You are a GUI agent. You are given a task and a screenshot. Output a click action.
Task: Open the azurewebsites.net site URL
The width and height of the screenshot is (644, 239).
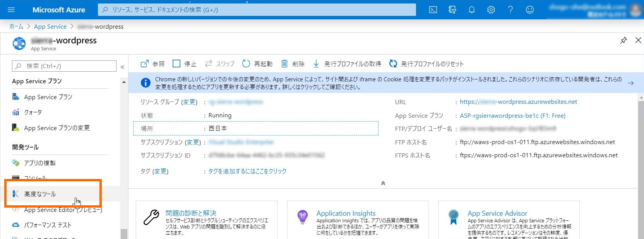(x=518, y=102)
